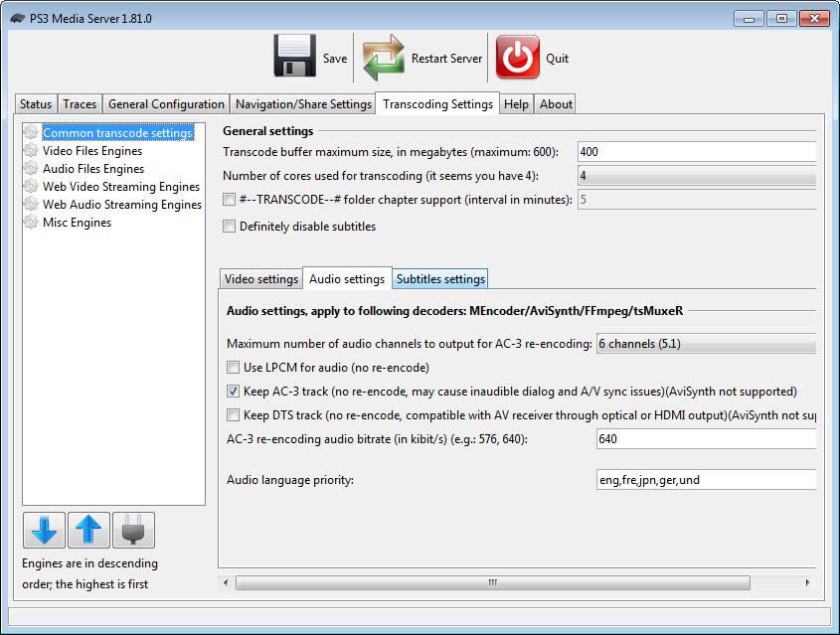The height and width of the screenshot is (635, 840).
Task: Open the About tab
Action: (556, 104)
